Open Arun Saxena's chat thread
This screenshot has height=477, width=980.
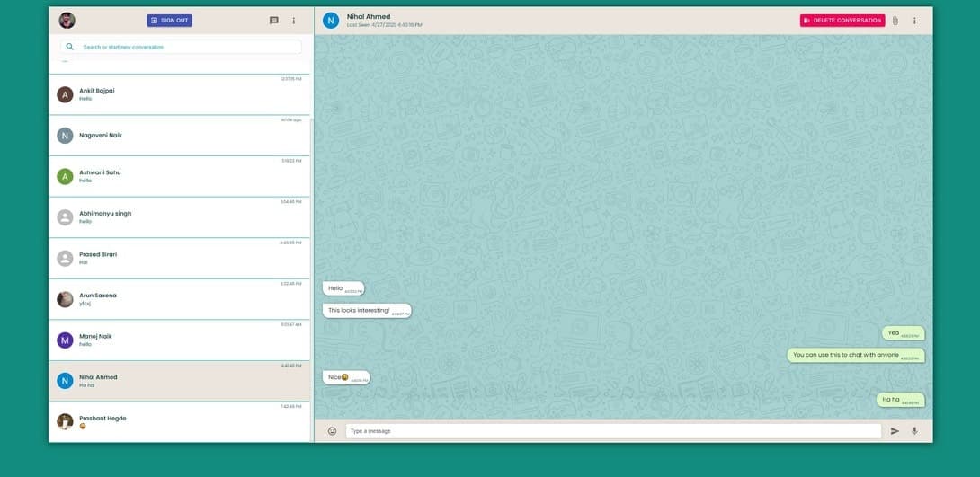click(180, 299)
